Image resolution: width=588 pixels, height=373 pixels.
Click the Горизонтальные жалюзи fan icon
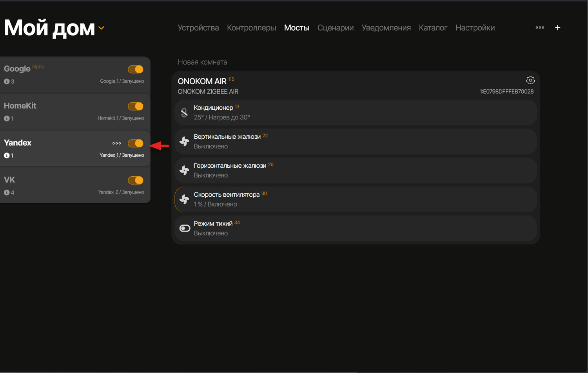coord(184,170)
